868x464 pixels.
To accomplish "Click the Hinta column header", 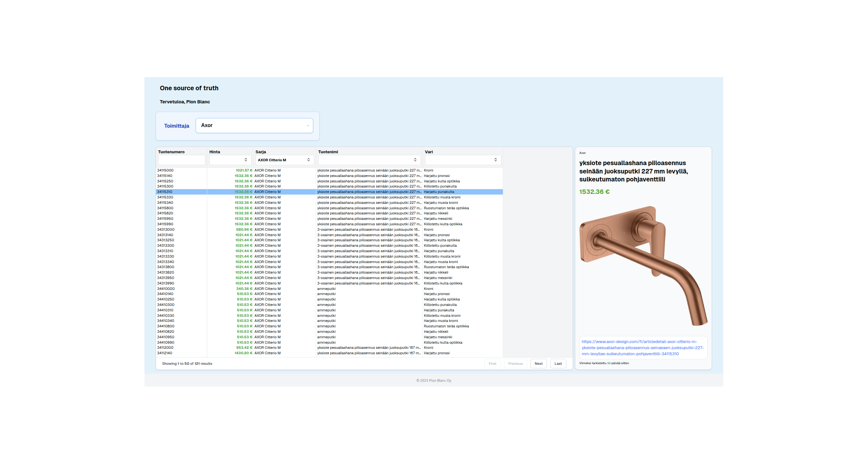I will coord(215,152).
